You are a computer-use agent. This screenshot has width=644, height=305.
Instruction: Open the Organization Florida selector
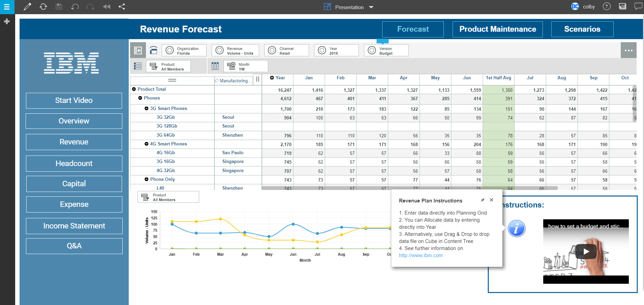click(x=184, y=51)
